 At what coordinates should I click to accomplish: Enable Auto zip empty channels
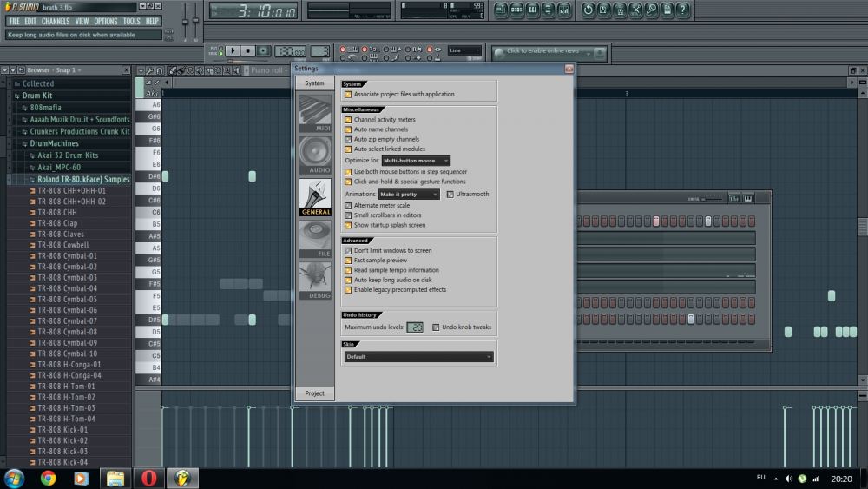point(348,140)
